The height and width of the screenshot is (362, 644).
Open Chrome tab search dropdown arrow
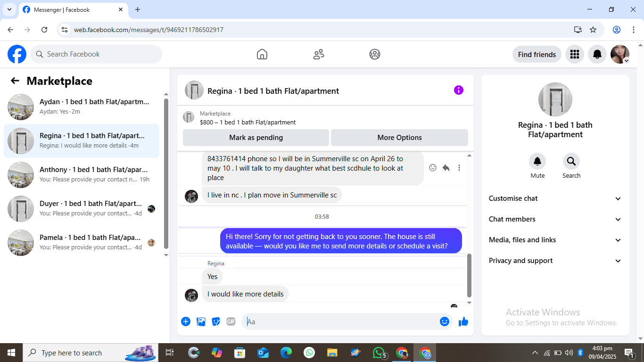(x=9, y=9)
